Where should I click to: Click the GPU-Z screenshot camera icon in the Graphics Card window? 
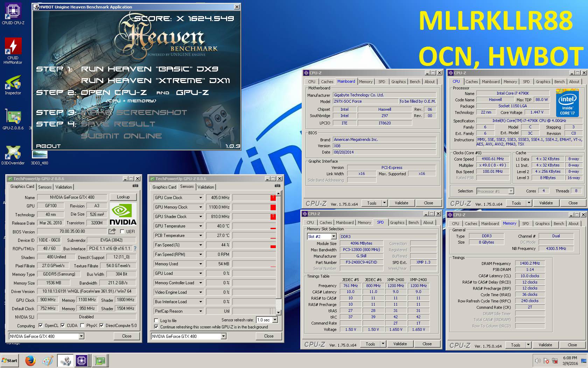pos(135,186)
